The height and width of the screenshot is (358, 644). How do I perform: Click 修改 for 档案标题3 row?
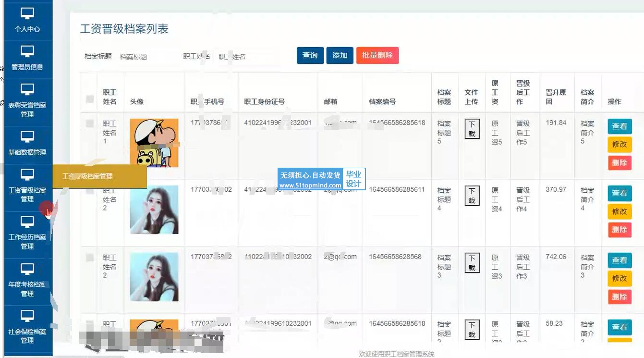[620, 278]
